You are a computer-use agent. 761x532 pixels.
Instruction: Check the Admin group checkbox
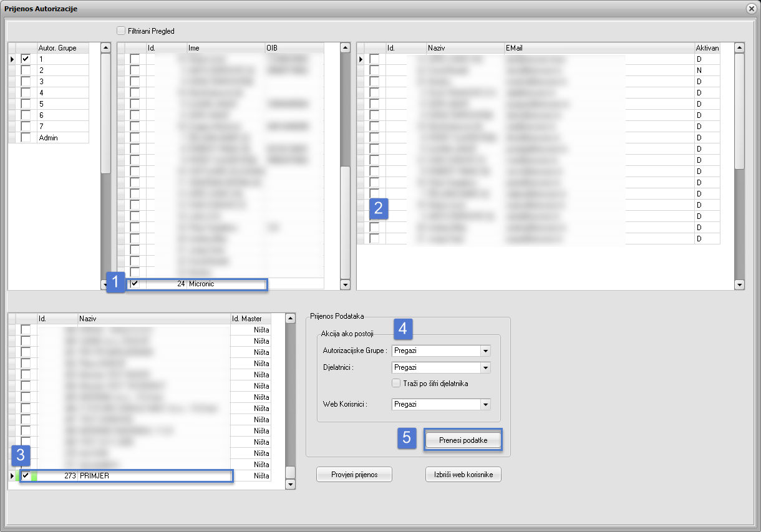26,137
